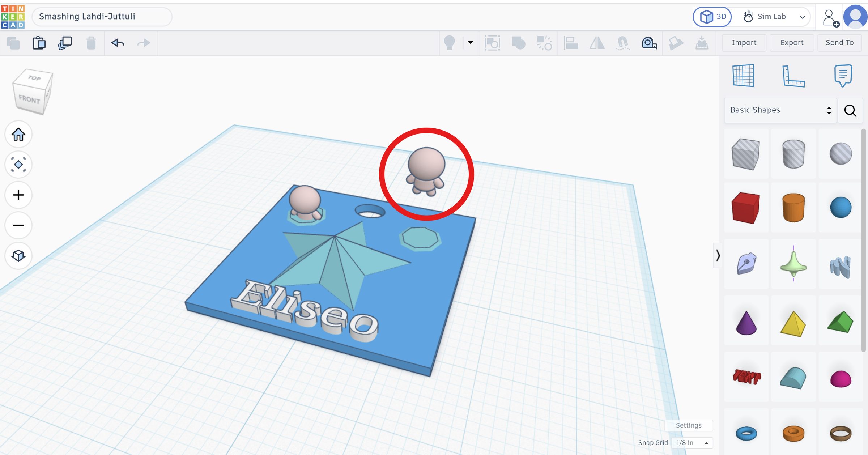Image resolution: width=868 pixels, height=455 pixels.
Task: Open the visibility dropdown arrow beside the lightbulb
Action: coord(471,43)
